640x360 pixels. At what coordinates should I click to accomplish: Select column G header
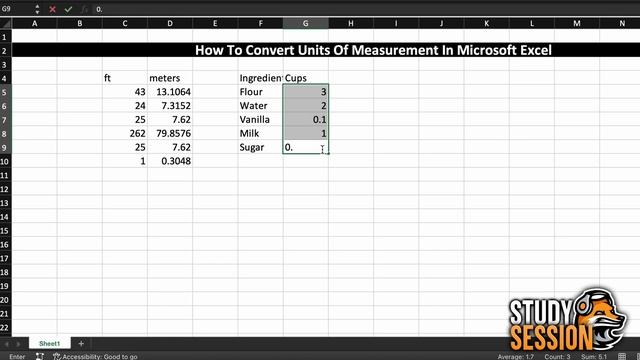coord(305,23)
